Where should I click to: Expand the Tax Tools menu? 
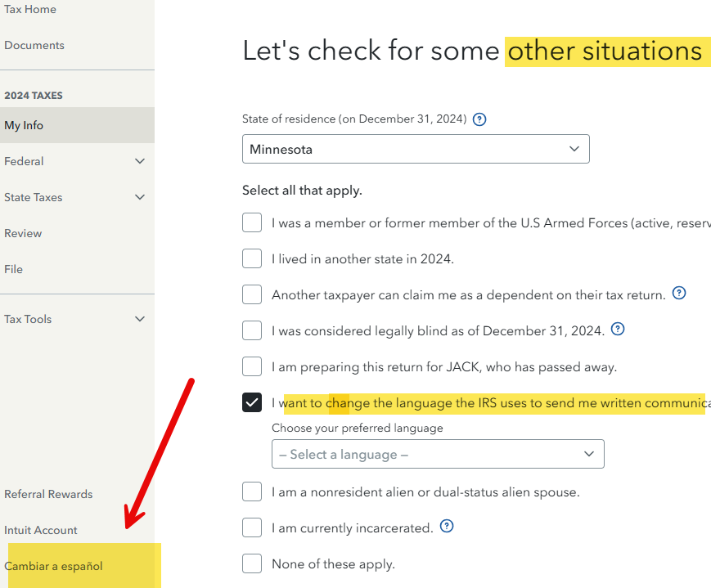pos(140,319)
